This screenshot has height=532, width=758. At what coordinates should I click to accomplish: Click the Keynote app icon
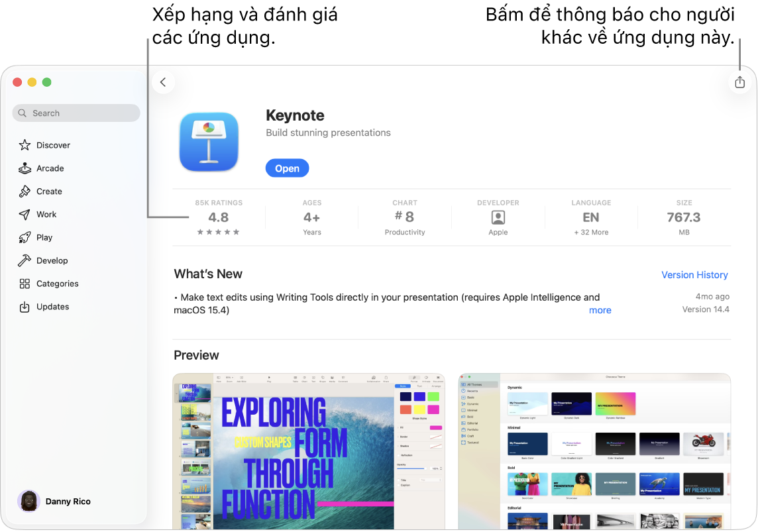tap(209, 142)
